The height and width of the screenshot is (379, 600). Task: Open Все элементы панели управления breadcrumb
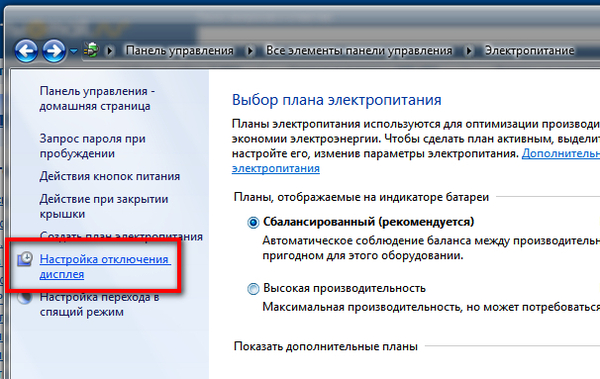359,51
